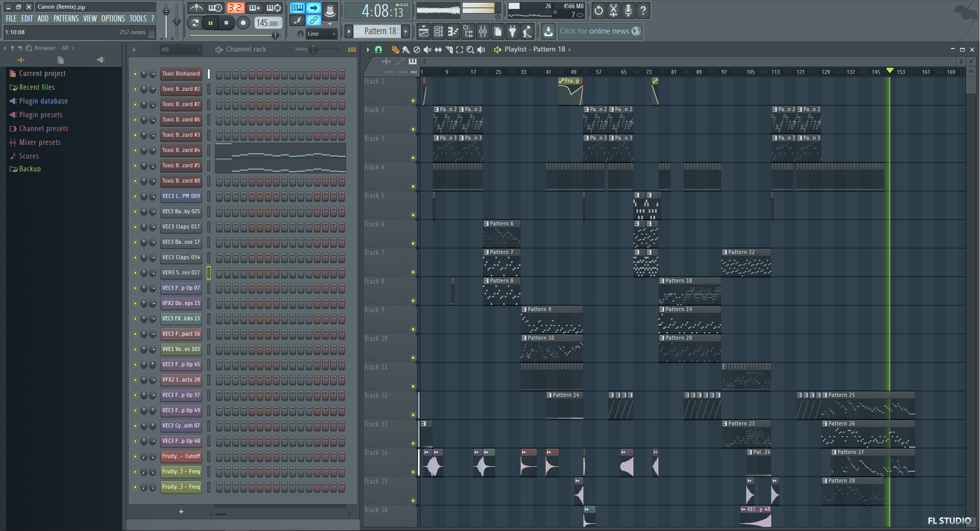The image size is (980, 531).
Task: Toggle mute LED for Toxic Biohazard channel
Action: (x=135, y=74)
